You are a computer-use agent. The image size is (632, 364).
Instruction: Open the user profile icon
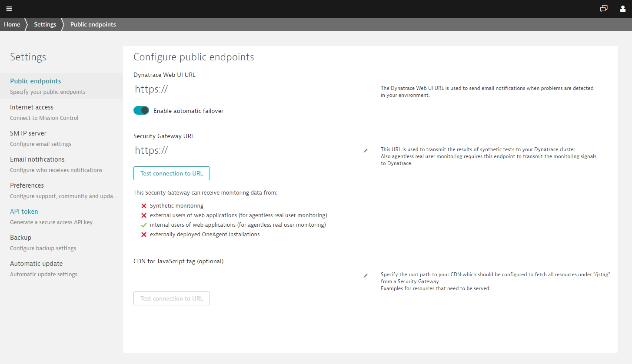(623, 9)
